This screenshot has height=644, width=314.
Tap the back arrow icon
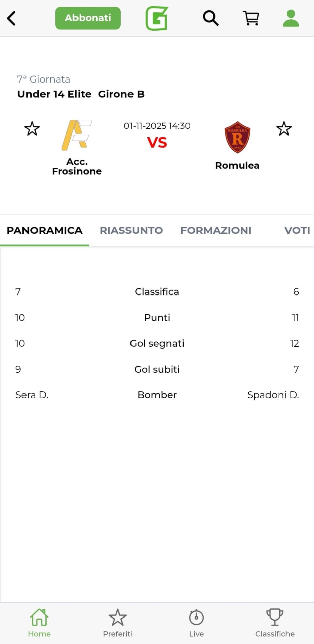(x=12, y=18)
